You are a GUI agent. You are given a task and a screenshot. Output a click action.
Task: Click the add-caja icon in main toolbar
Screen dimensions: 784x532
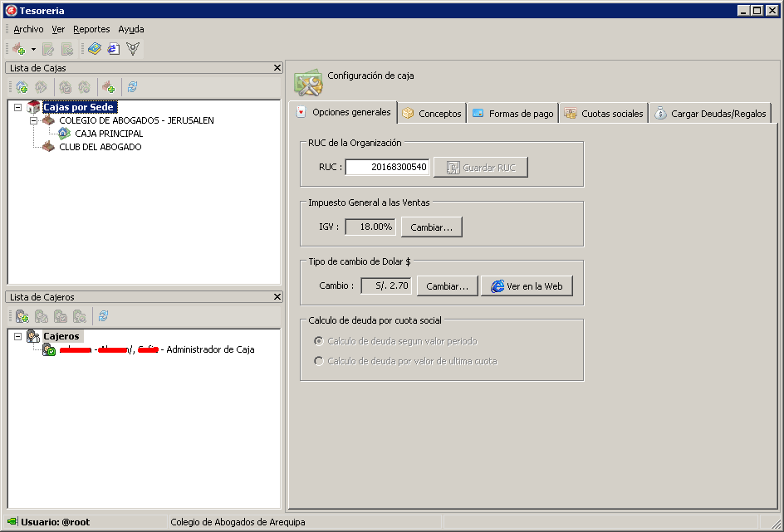click(x=19, y=49)
